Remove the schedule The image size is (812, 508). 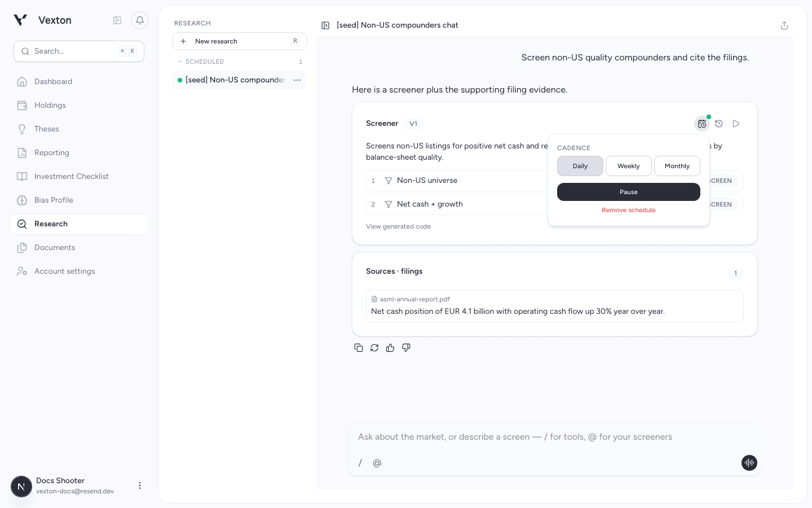click(x=629, y=210)
